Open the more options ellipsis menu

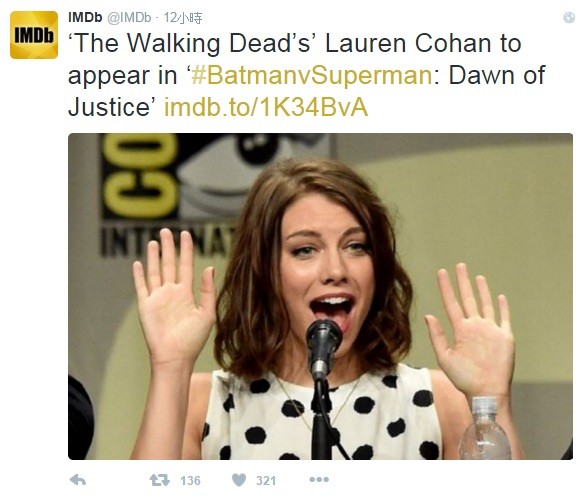tap(319, 480)
